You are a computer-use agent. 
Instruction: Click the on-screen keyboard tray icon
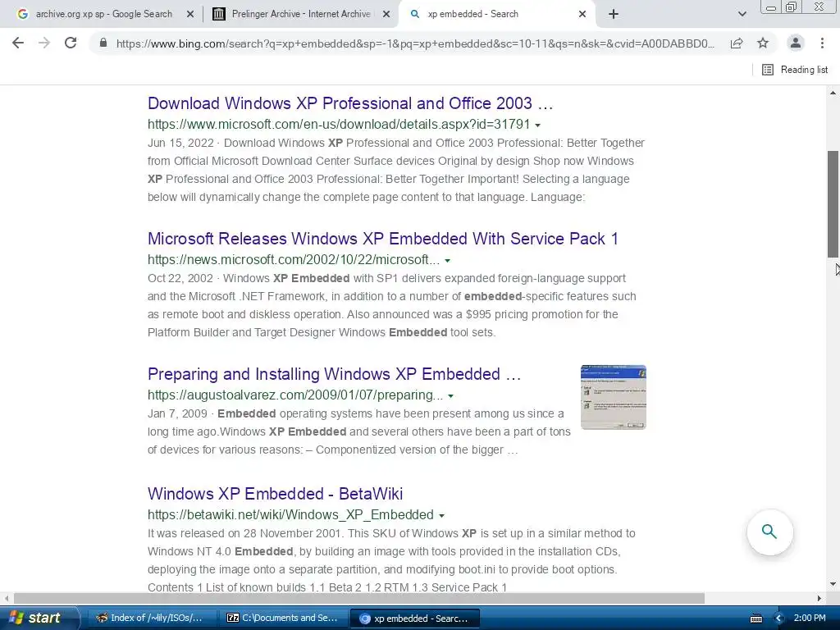pyautogui.click(x=756, y=619)
